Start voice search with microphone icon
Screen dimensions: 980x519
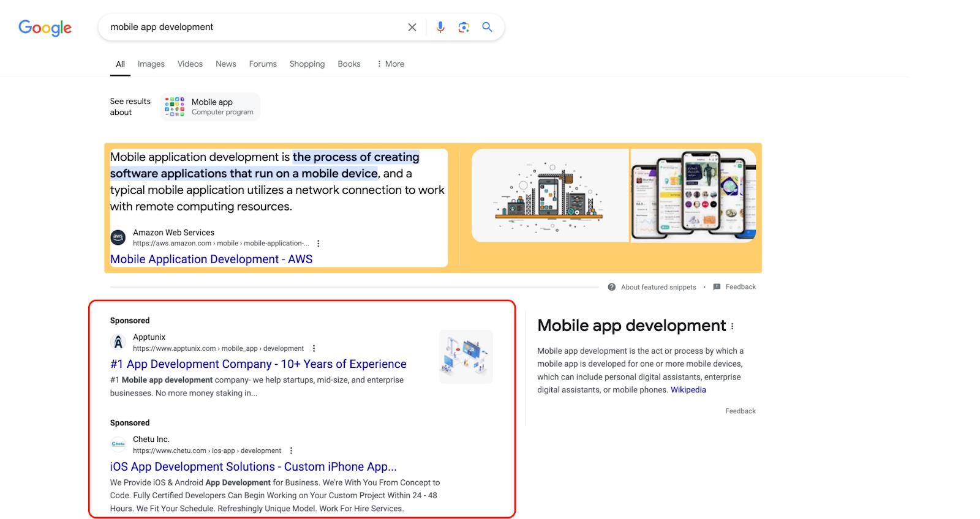click(x=440, y=27)
